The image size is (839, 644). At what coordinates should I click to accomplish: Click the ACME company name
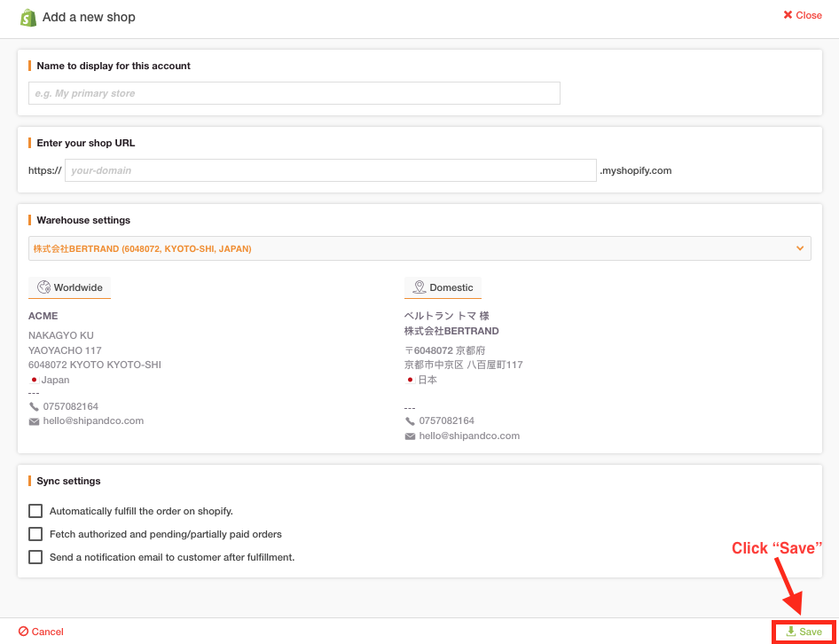43,316
